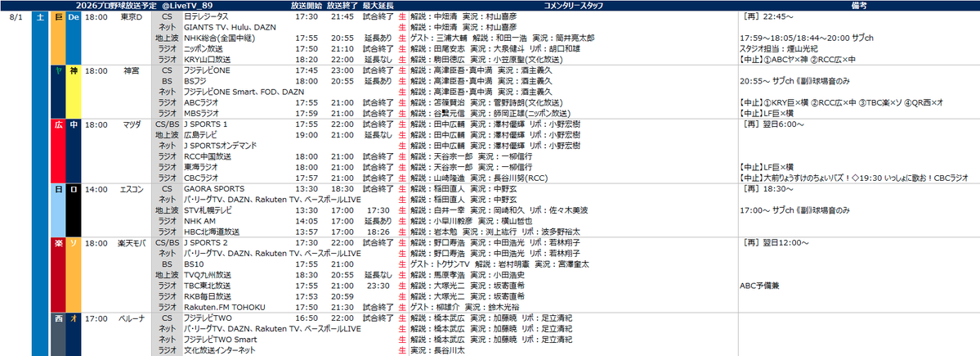Click the remark 'ABC予備兼'
This screenshot has height=356, width=980.
tap(758, 286)
